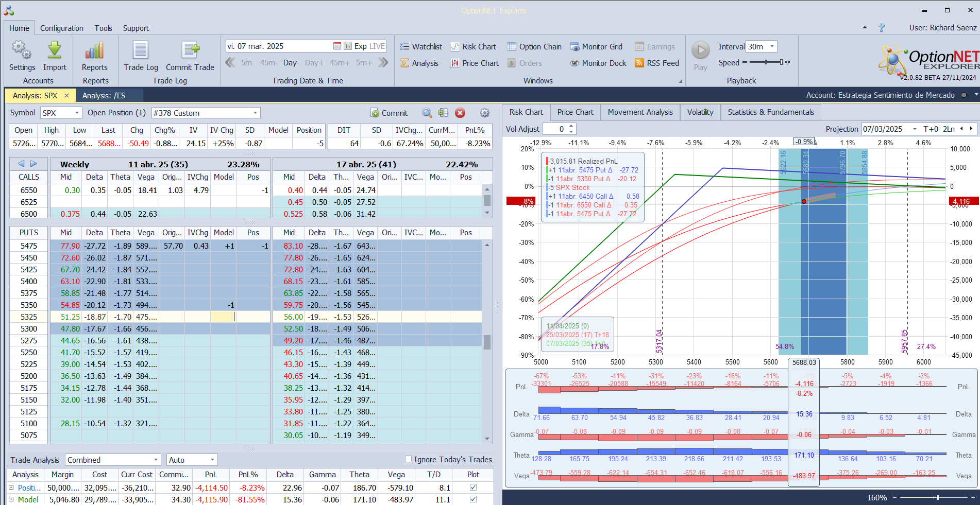Close the Analysis: SPX tab

66,96
